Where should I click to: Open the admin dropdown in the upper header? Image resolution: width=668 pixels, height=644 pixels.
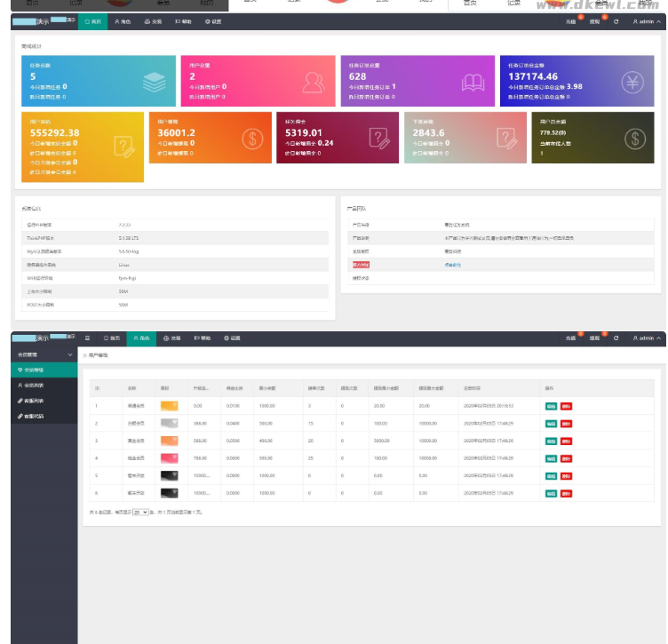tap(647, 21)
